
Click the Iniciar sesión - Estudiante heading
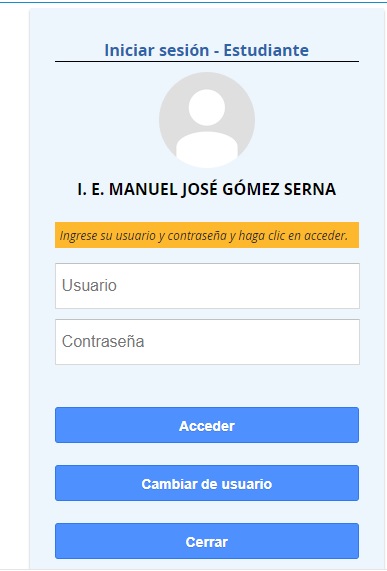point(206,50)
